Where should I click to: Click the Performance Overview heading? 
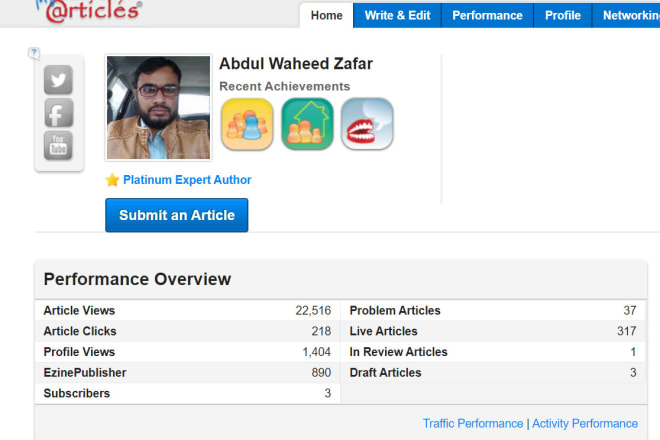click(137, 279)
